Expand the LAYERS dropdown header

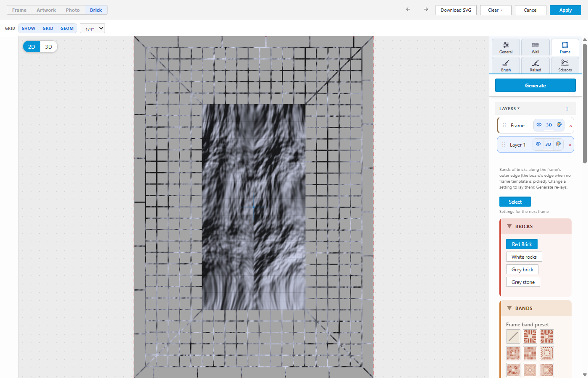509,108
